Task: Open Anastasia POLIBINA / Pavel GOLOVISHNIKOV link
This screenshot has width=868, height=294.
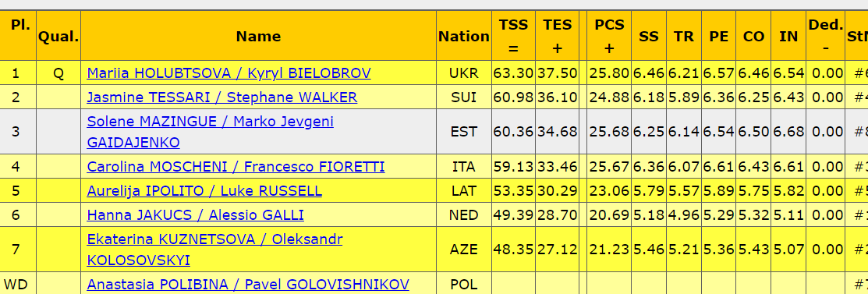Action: pyautogui.click(x=248, y=285)
